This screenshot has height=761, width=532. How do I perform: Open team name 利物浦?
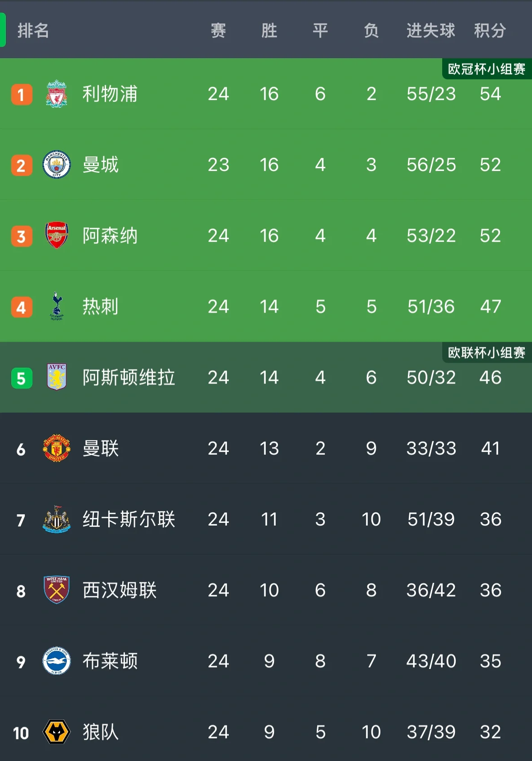tap(110, 94)
